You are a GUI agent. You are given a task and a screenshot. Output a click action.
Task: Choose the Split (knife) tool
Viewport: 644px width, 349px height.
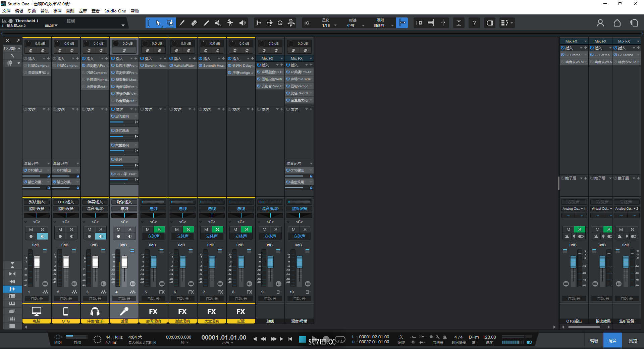(x=182, y=23)
